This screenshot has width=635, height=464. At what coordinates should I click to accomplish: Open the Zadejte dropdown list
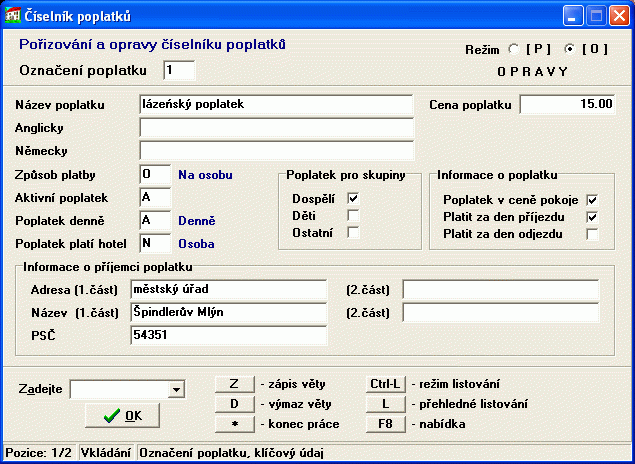(177, 389)
